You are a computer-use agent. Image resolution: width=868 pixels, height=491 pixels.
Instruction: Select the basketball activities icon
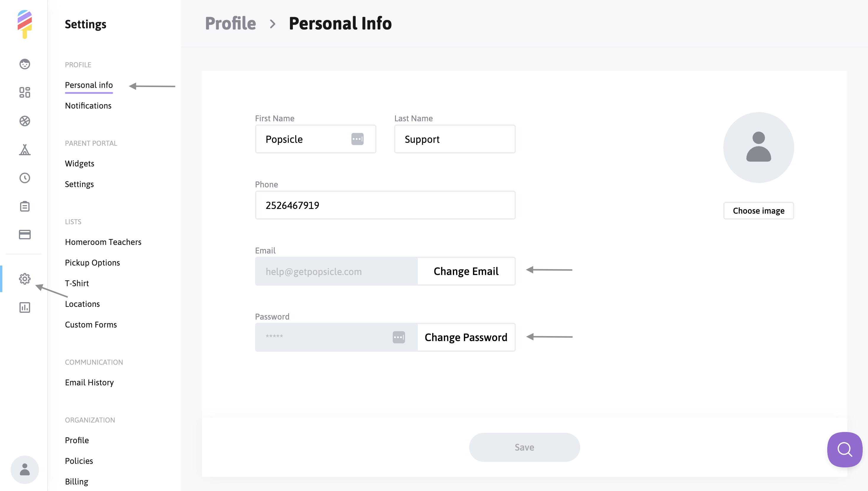point(25,121)
